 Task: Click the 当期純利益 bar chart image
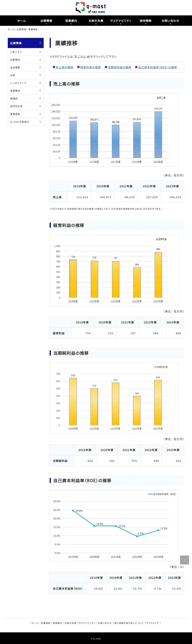[114, 398]
